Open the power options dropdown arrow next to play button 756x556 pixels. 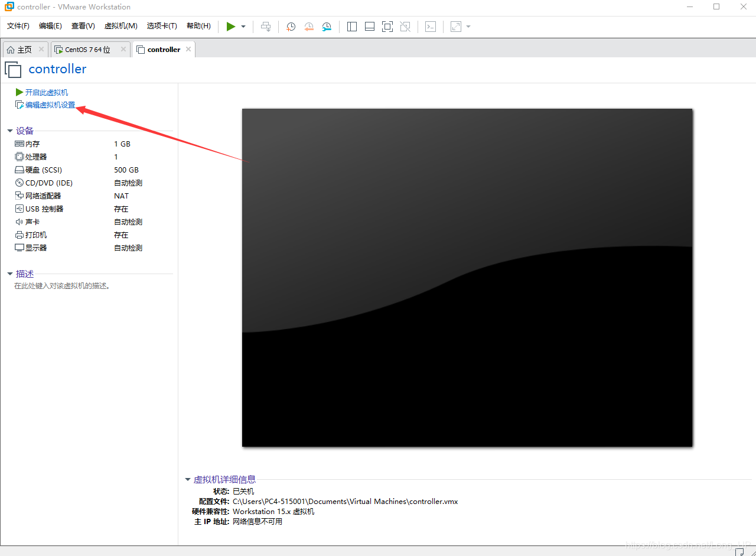click(x=243, y=27)
